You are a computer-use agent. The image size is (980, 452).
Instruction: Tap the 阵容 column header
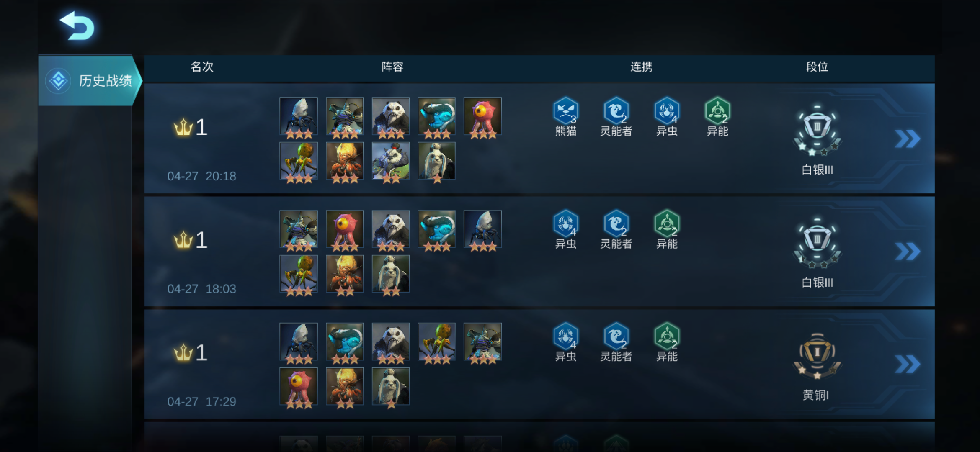point(392,67)
